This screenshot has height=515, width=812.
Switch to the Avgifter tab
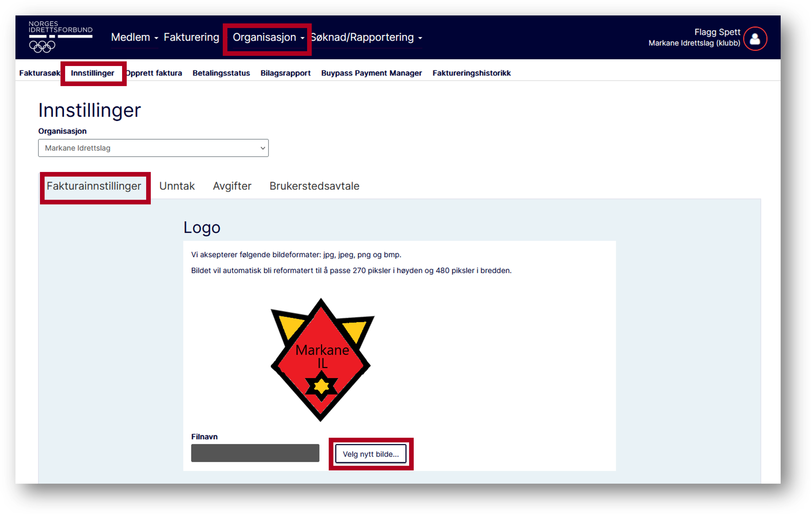click(x=232, y=186)
